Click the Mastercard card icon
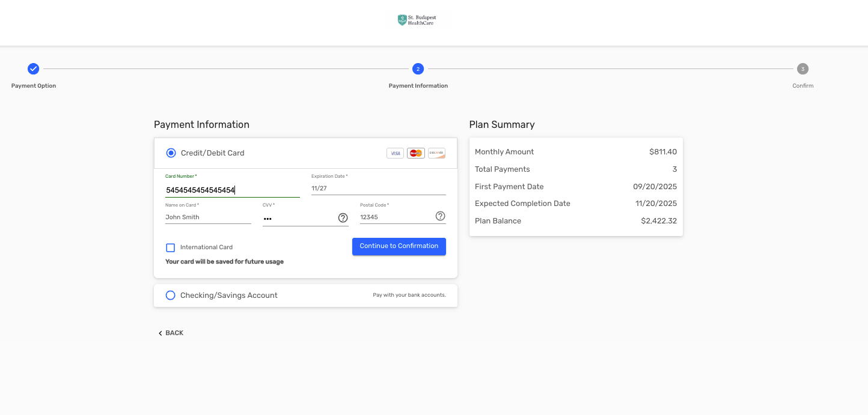The height and width of the screenshot is (415, 868). (415, 153)
